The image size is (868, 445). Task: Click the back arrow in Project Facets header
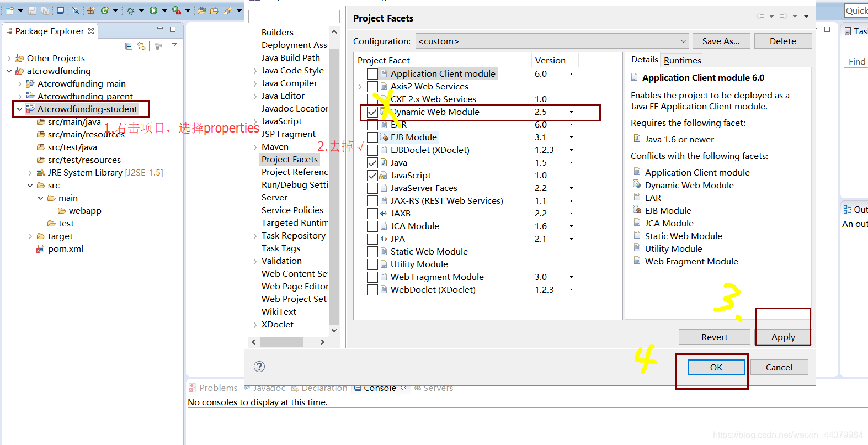point(760,16)
